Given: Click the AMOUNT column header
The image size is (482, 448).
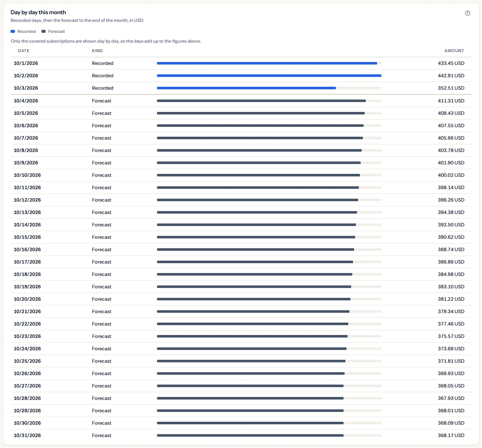Looking at the screenshot, I should [x=454, y=51].
